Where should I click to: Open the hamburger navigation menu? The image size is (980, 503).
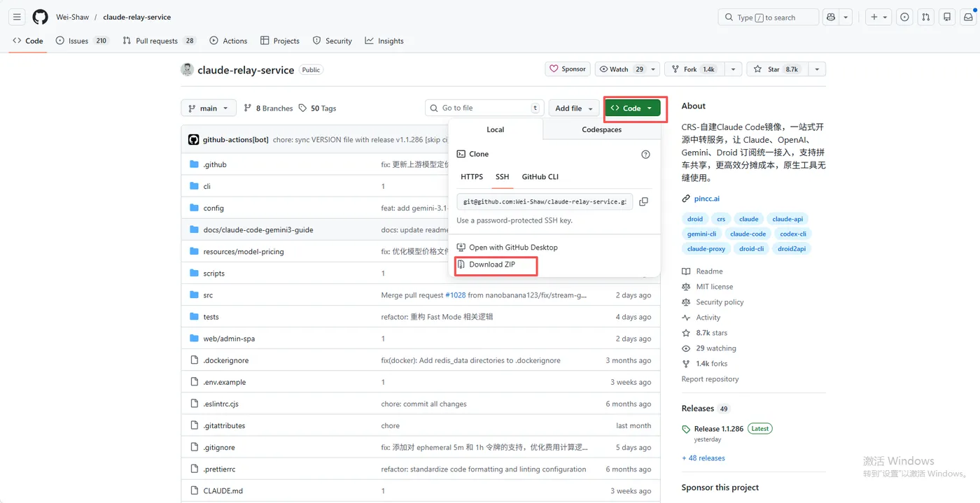click(17, 17)
